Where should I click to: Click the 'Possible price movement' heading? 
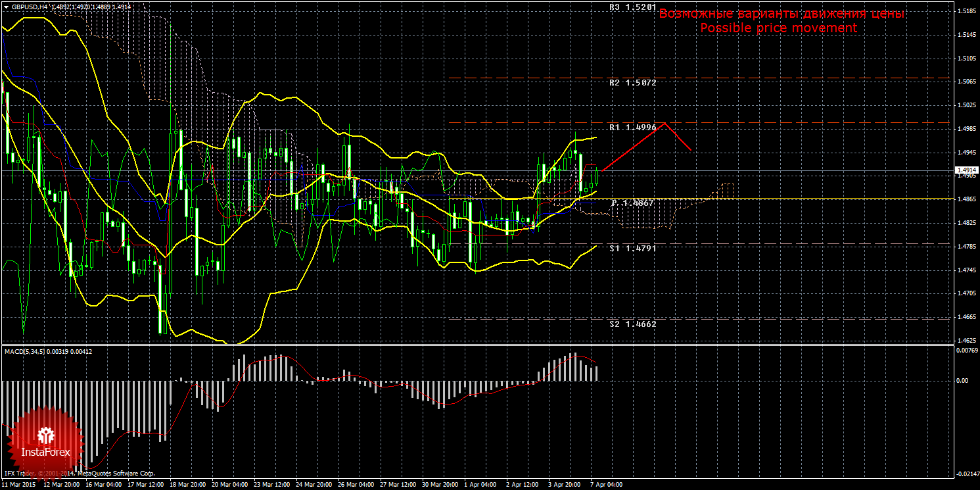[x=778, y=28]
